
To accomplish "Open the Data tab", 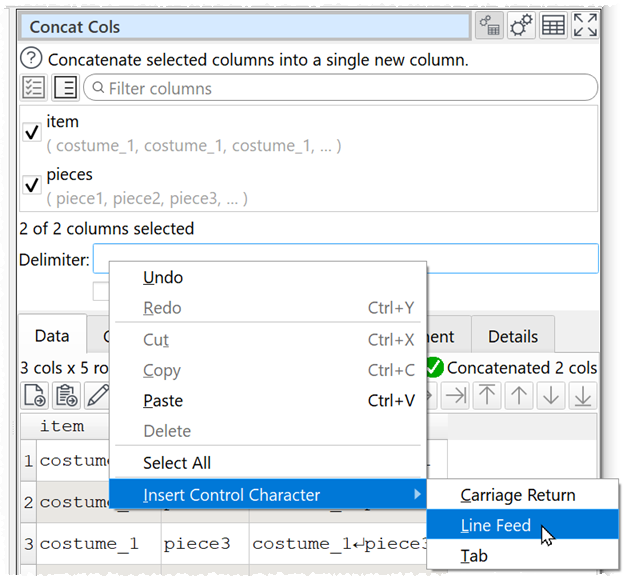I will click(x=51, y=337).
